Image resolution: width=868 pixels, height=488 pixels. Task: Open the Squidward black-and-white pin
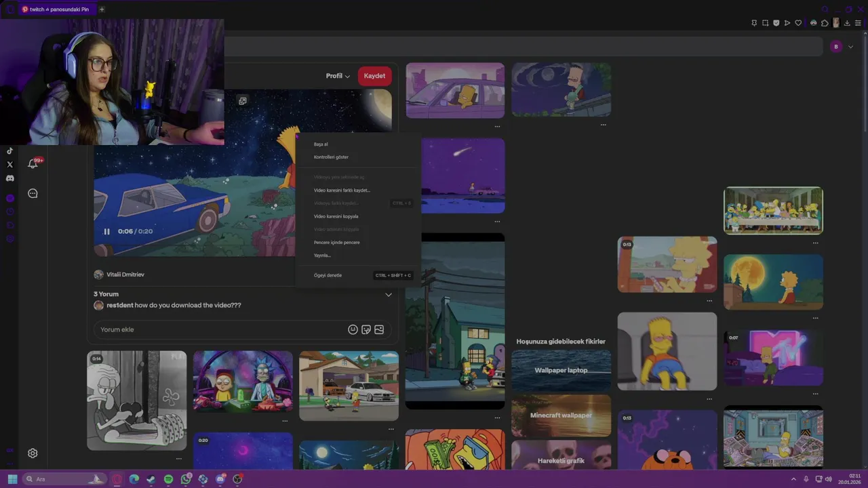(x=136, y=401)
